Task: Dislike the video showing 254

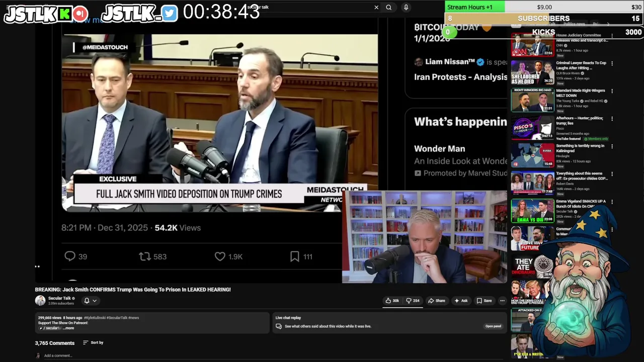Action: point(413,301)
